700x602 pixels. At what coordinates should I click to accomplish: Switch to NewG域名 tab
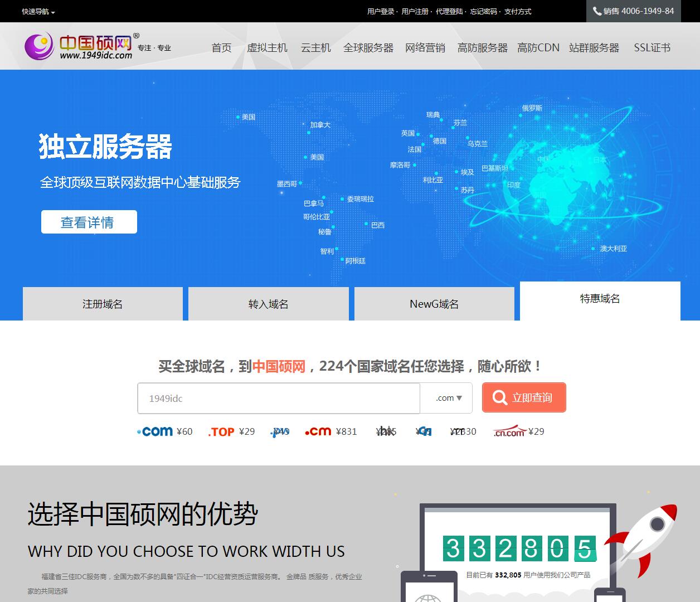point(434,304)
